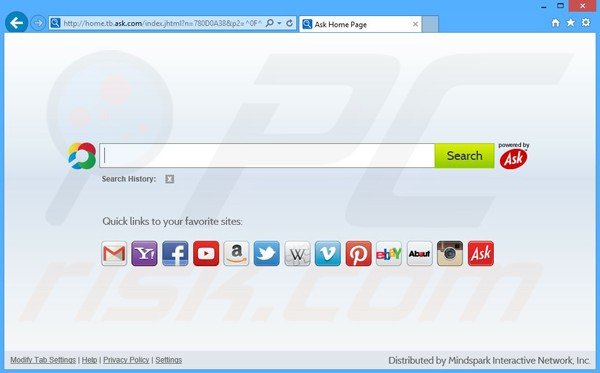Select the Ask Home Page tab

360,24
